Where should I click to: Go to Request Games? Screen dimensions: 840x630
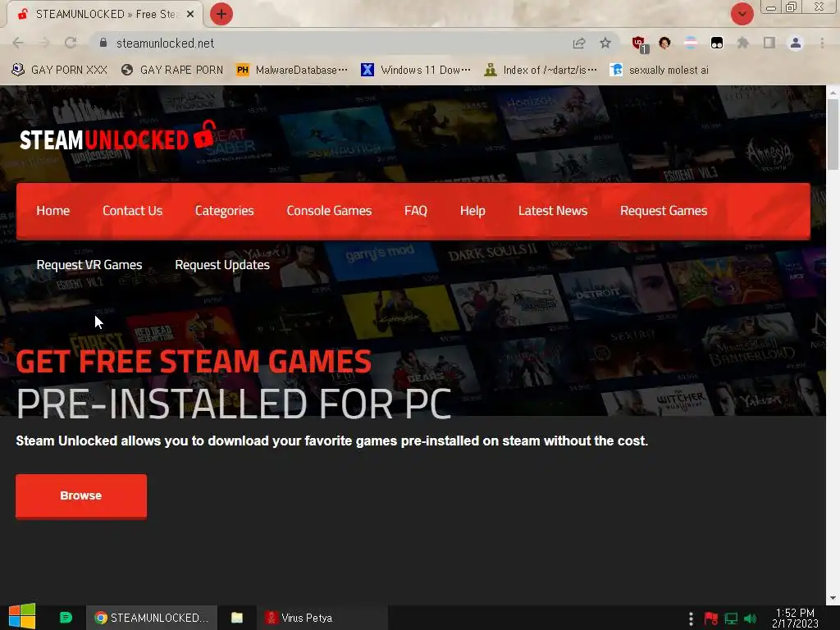tap(664, 211)
